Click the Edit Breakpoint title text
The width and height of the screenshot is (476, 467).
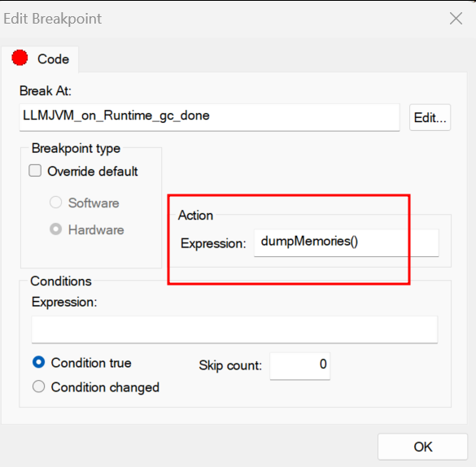(x=53, y=19)
